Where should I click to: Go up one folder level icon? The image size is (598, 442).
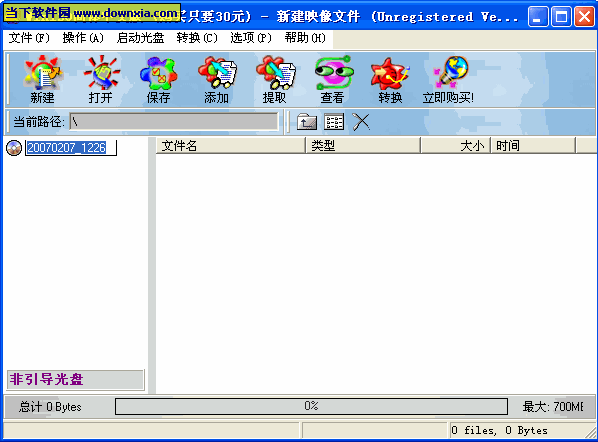pos(307,122)
